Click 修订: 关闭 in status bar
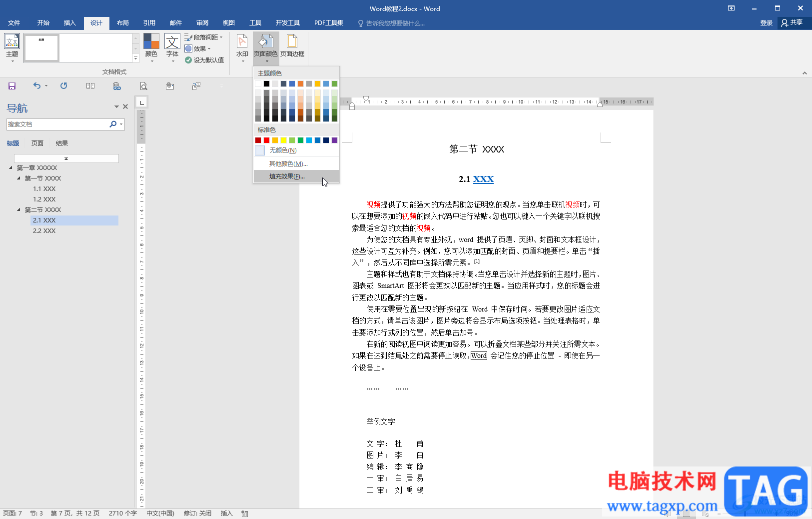This screenshot has height=519, width=812. pos(197,513)
